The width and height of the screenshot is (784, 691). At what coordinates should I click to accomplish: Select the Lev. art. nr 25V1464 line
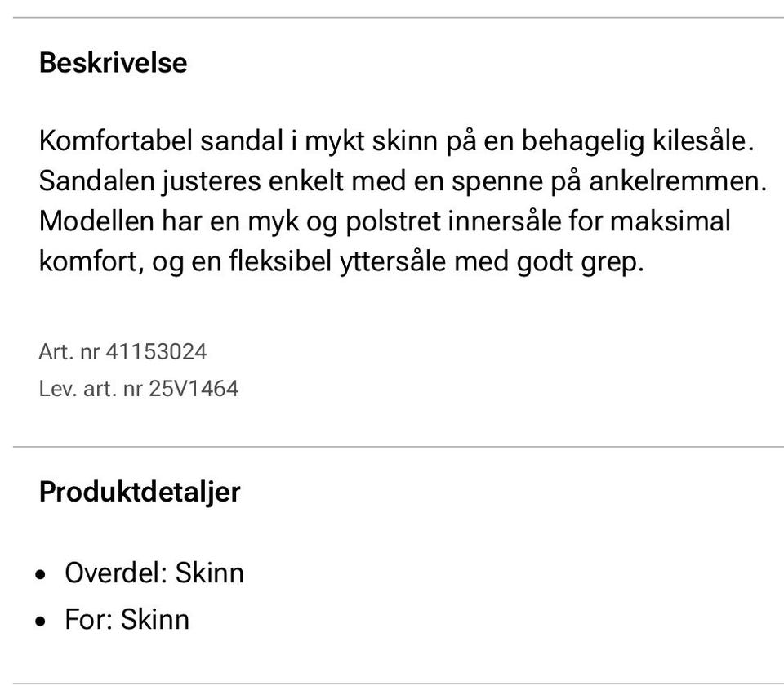tap(138, 388)
